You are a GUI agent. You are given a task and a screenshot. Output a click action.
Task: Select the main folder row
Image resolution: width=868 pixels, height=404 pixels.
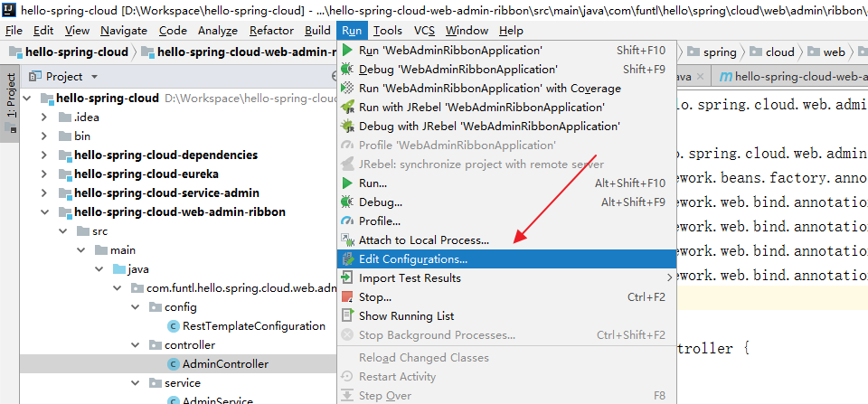[x=178, y=250]
